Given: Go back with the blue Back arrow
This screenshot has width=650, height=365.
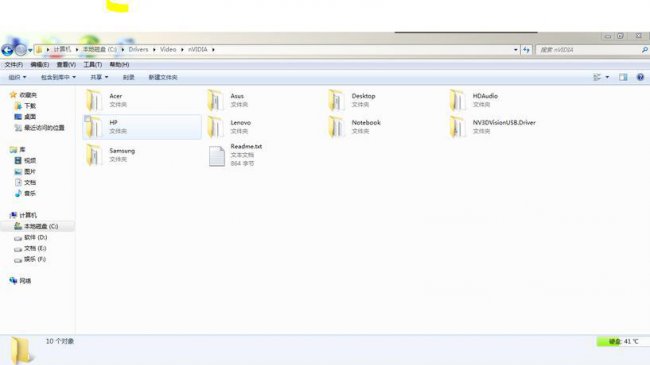Looking at the screenshot, I should pos(7,50).
